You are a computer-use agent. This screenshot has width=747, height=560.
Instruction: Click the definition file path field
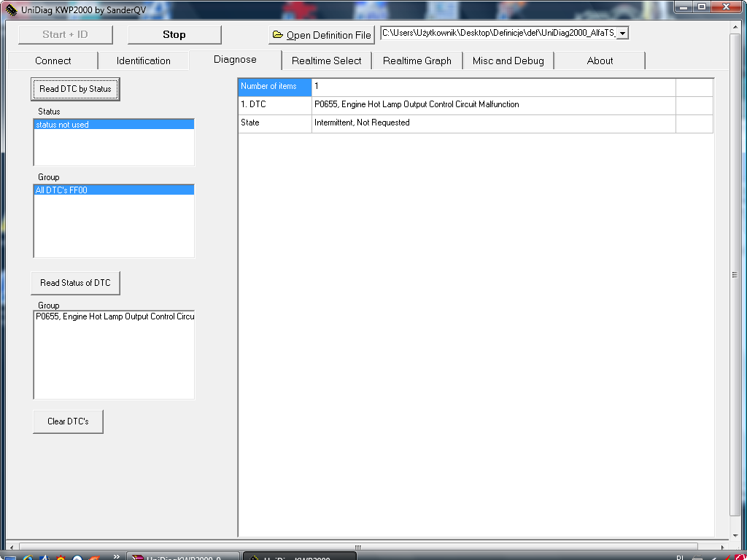[499, 34]
